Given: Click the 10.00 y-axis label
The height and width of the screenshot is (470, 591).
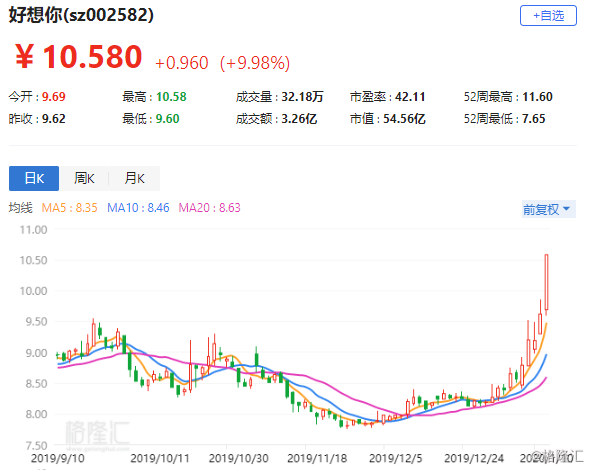Looking at the screenshot, I should pos(34,291).
